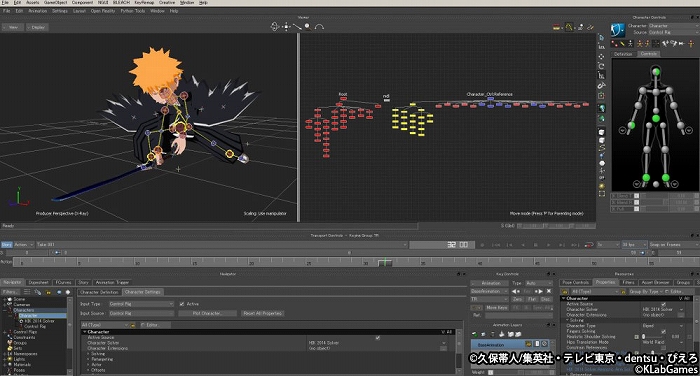
Task: Click the Move Keys button
Action: coord(497,308)
